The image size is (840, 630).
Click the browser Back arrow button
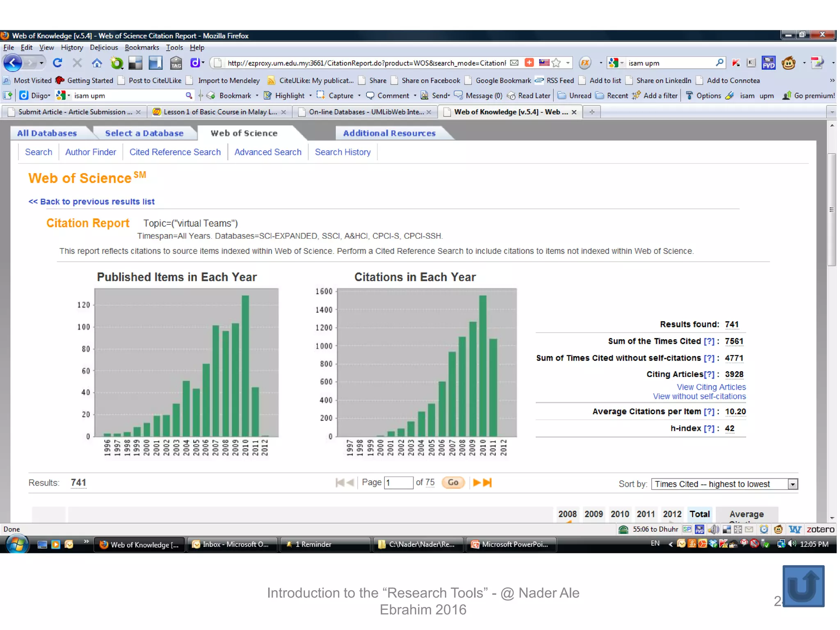click(13, 63)
